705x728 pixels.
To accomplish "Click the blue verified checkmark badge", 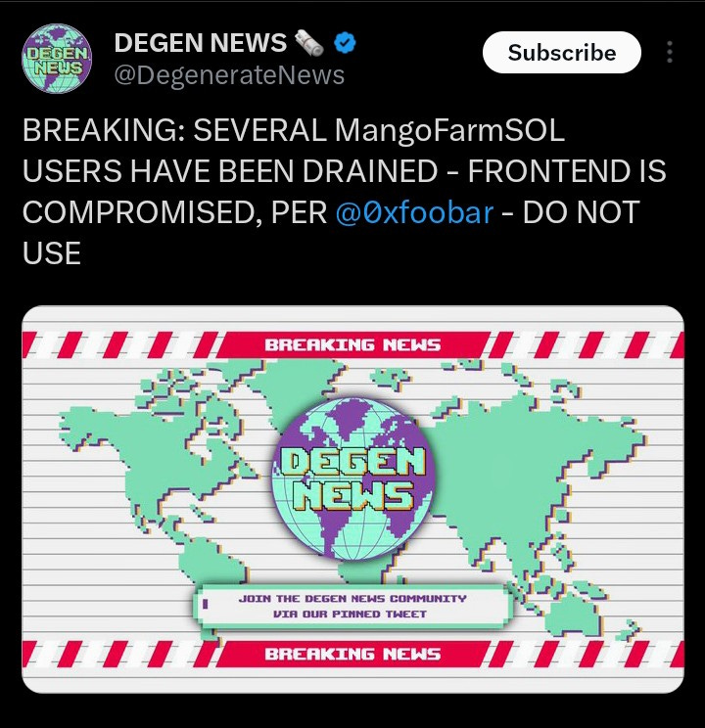I will [x=345, y=43].
